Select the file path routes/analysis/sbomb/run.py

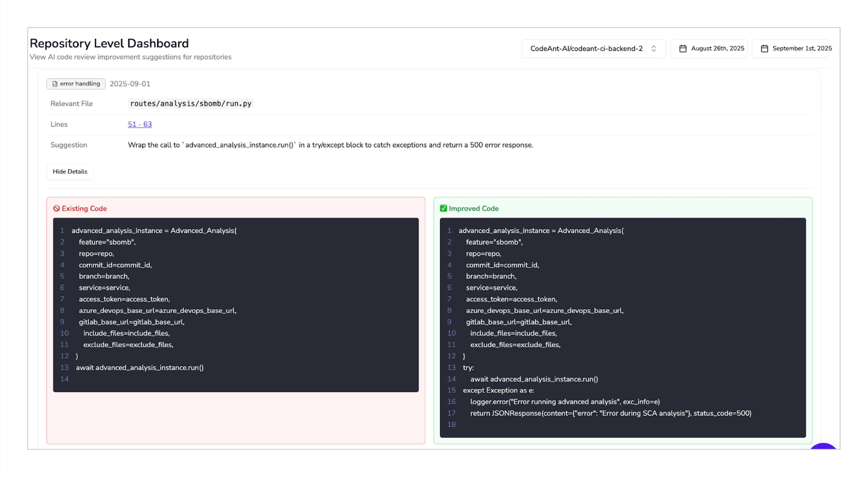190,103
